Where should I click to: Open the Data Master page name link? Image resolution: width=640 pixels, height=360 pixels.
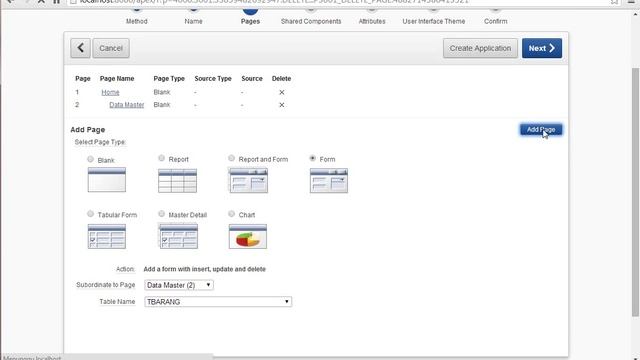click(127, 105)
